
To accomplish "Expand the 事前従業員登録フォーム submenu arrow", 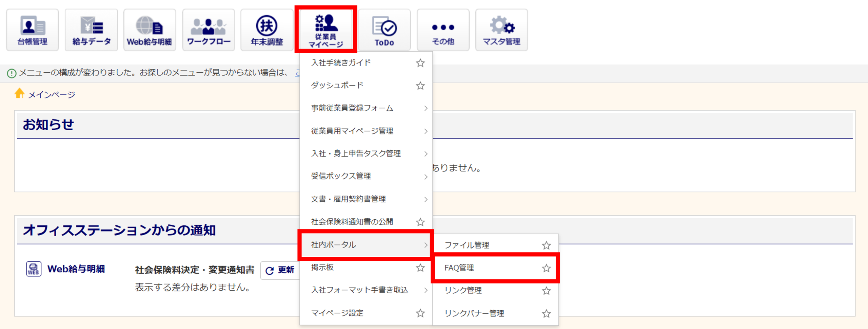I will point(426,108).
